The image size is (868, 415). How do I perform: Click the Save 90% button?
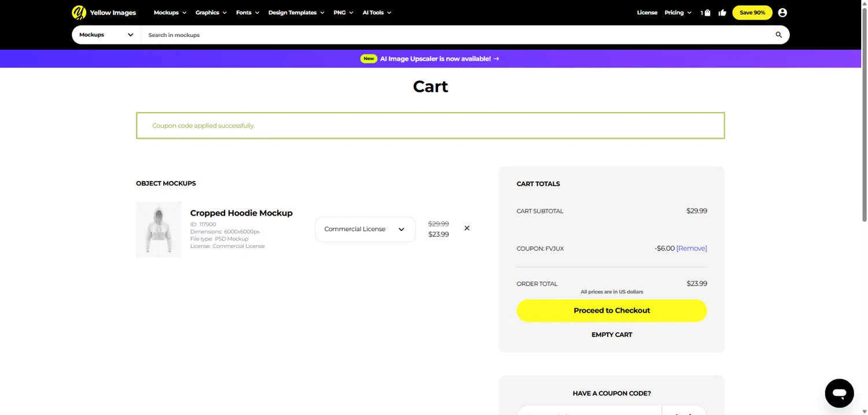tap(752, 12)
